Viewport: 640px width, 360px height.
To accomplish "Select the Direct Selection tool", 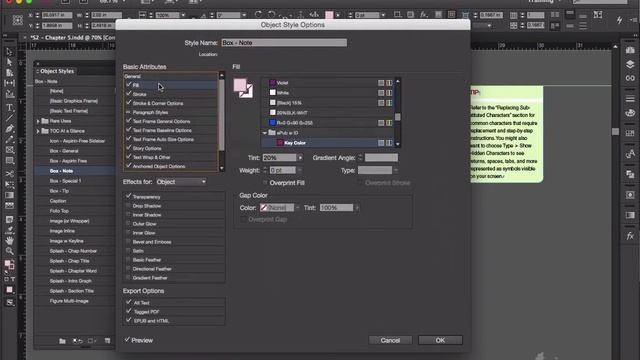I will point(9,62).
